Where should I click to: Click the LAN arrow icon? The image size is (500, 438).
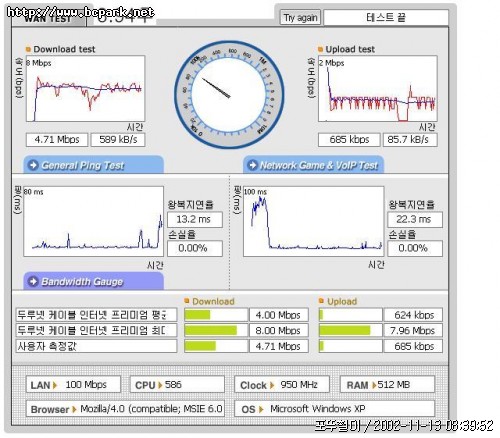[x=55, y=385]
